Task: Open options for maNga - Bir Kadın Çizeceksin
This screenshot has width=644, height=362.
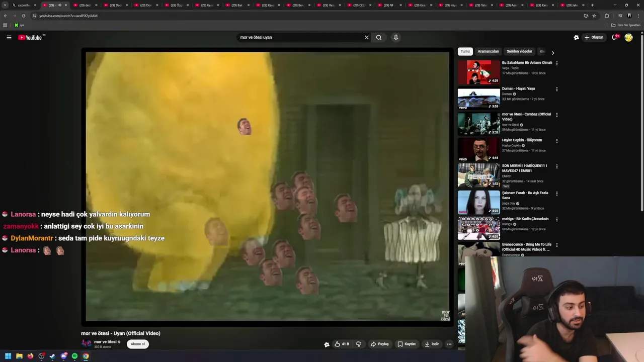Action: coord(556,219)
